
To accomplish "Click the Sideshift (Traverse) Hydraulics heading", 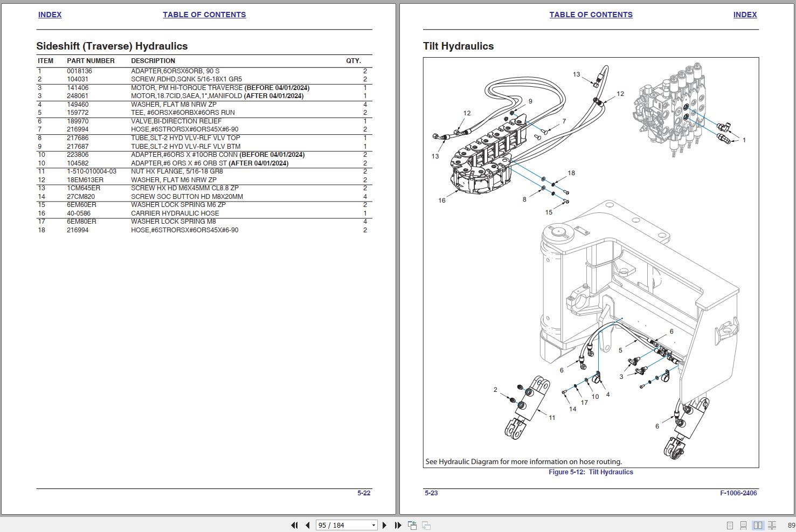I will pyautogui.click(x=112, y=46).
